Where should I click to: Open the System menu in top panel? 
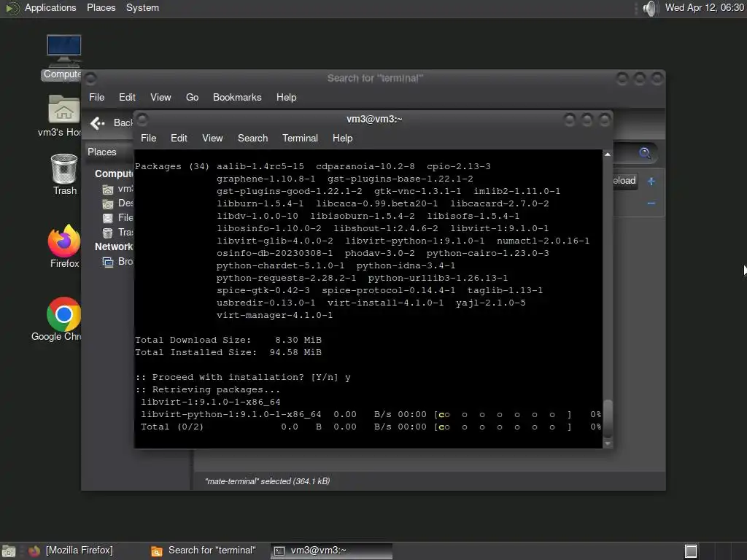point(142,8)
